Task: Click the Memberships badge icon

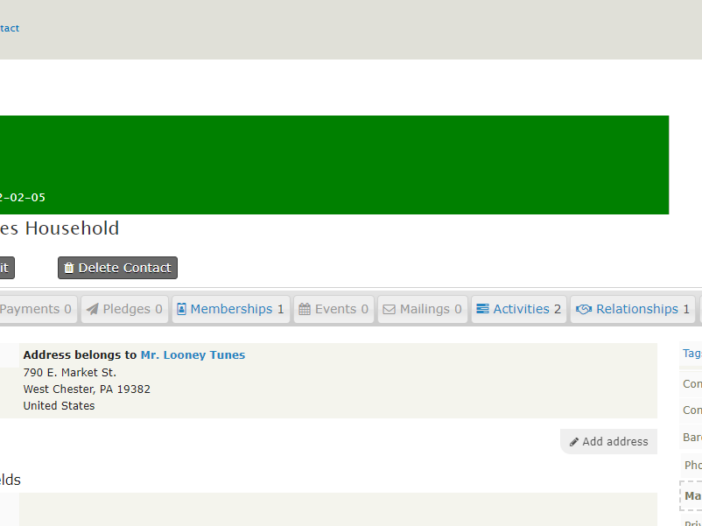Action: coord(182,310)
